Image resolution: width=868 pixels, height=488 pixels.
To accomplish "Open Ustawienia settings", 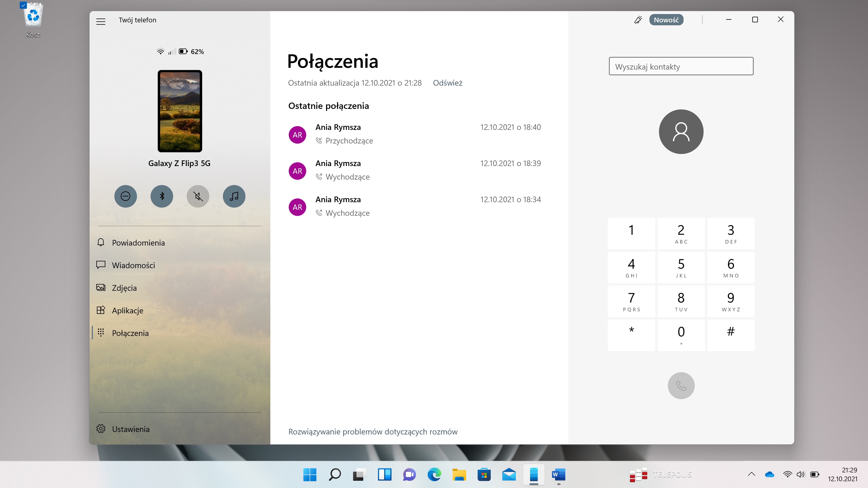I will 131,429.
